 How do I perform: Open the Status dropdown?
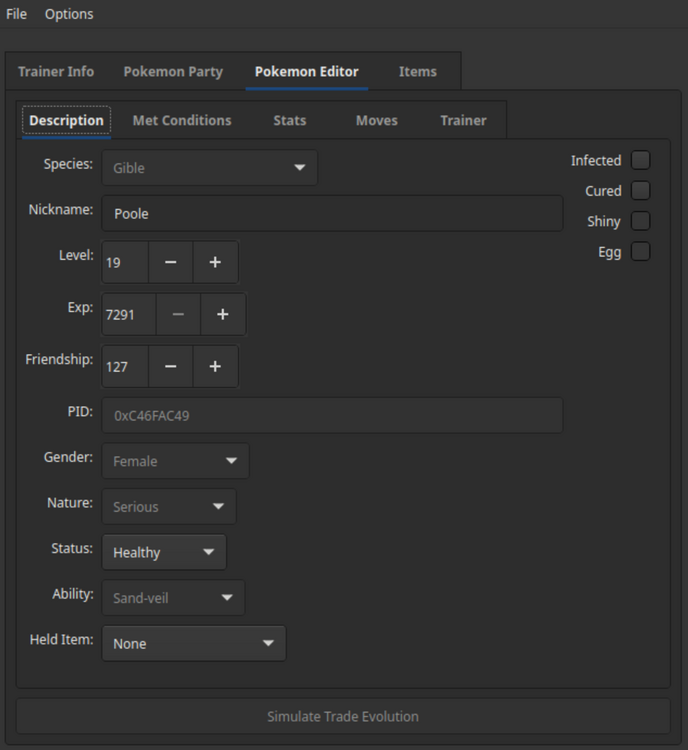pos(164,552)
